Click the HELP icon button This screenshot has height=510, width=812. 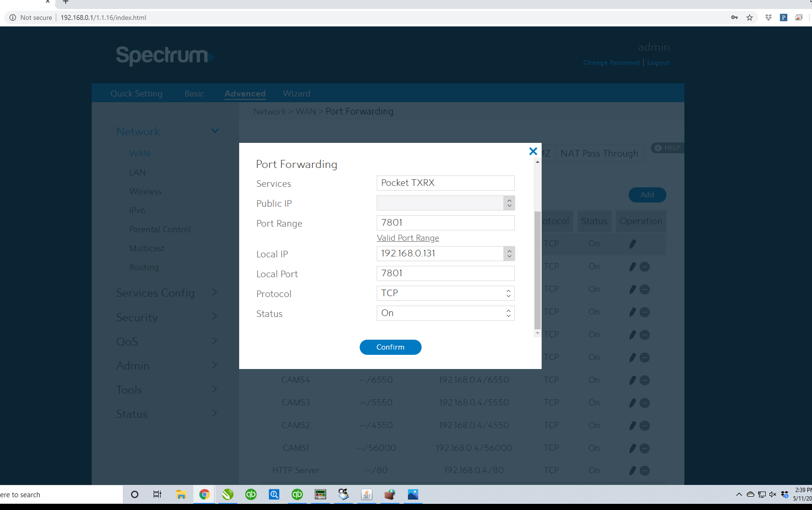pyautogui.click(x=667, y=148)
